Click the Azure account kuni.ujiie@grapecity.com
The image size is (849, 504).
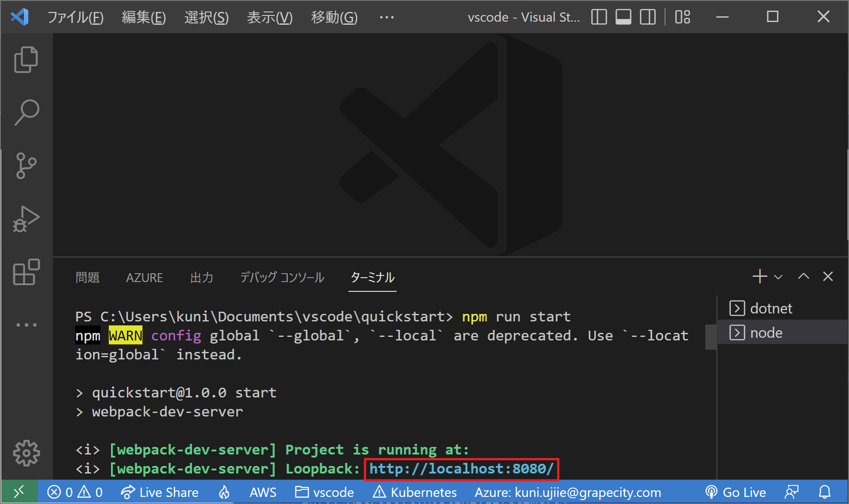[x=568, y=492]
